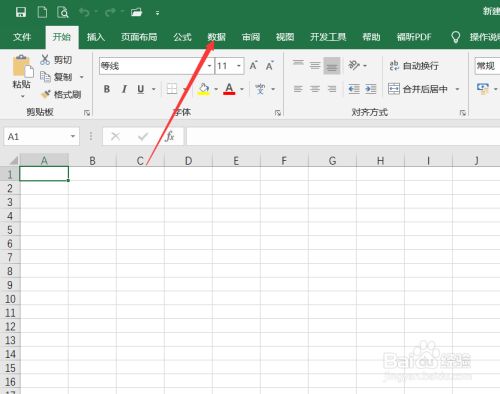Switch to the 视图 tab
Image resolution: width=500 pixels, height=394 pixels.
click(285, 37)
